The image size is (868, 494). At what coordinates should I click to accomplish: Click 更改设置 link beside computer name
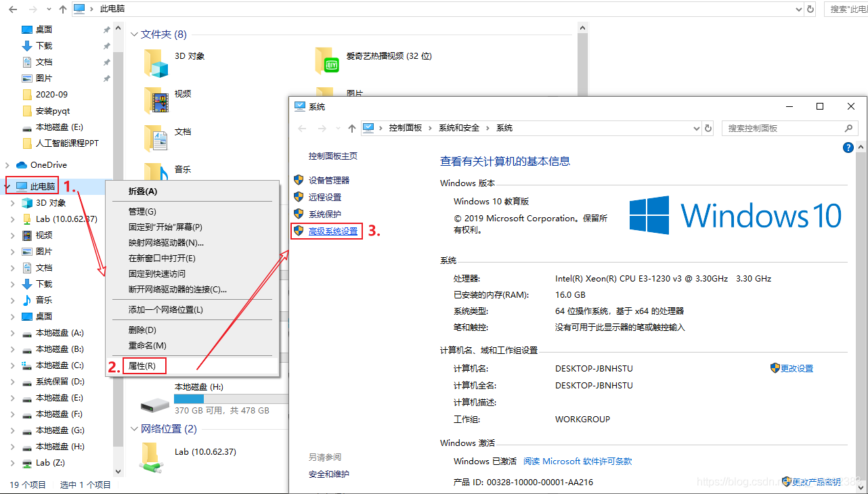pyautogui.click(x=797, y=368)
